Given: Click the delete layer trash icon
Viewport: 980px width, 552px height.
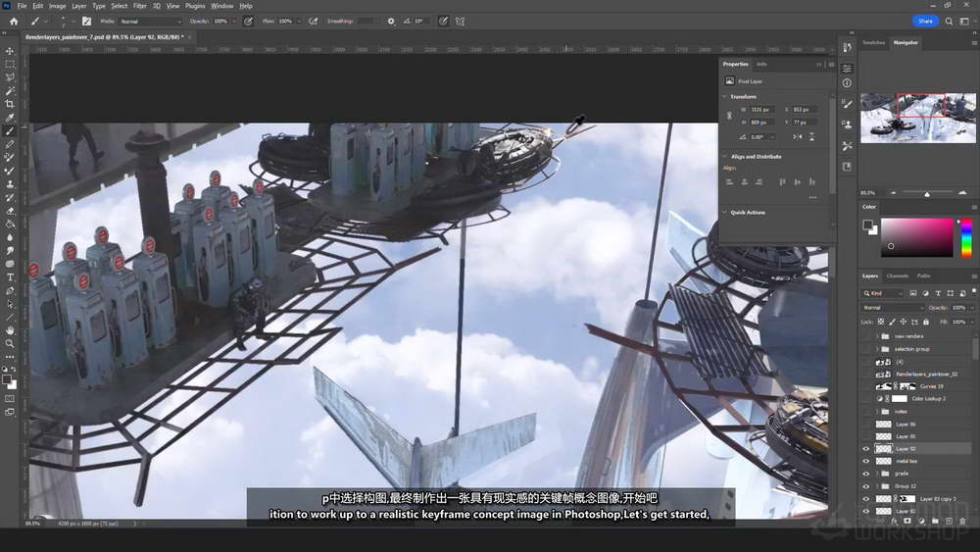Looking at the screenshot, I should click(x=962, y=521).
